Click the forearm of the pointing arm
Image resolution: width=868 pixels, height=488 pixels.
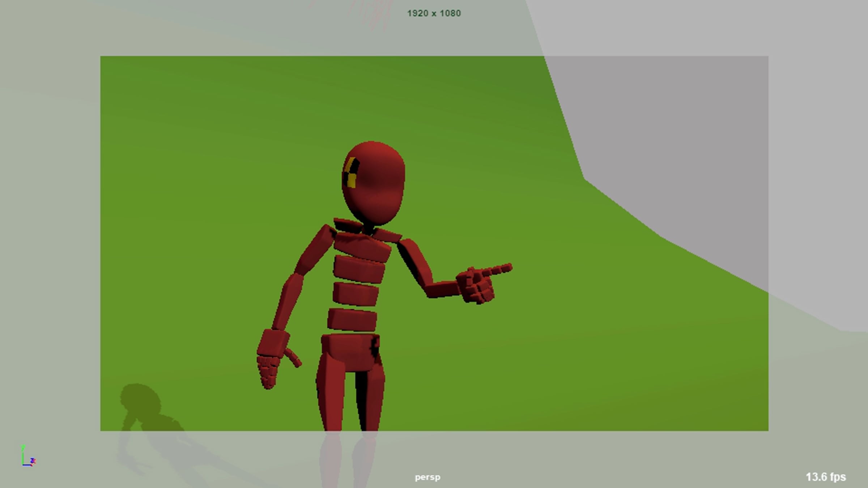[x=441, y=289]
